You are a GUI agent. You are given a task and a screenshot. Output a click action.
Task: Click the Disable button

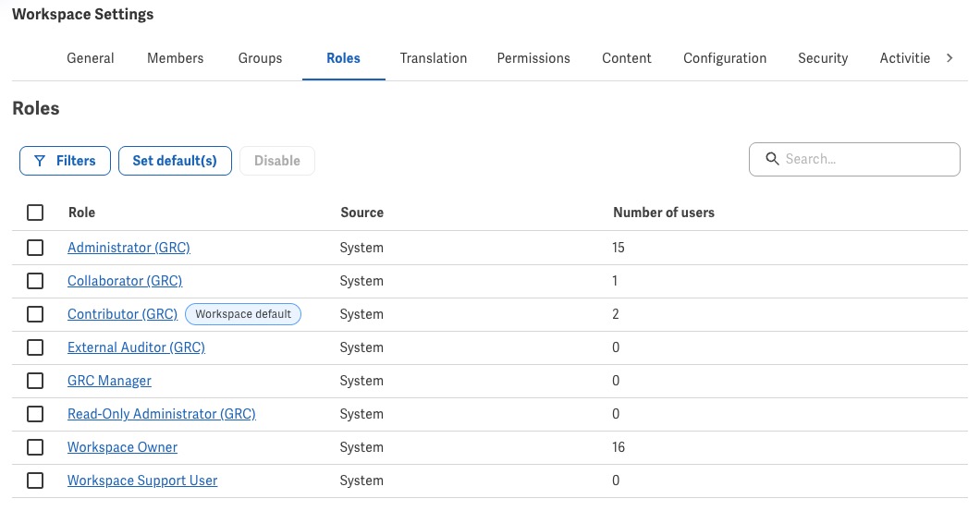tap(276, 161)
